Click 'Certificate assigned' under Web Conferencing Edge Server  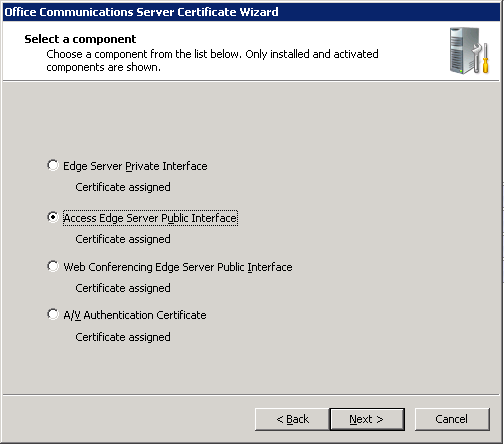(123, 288)
